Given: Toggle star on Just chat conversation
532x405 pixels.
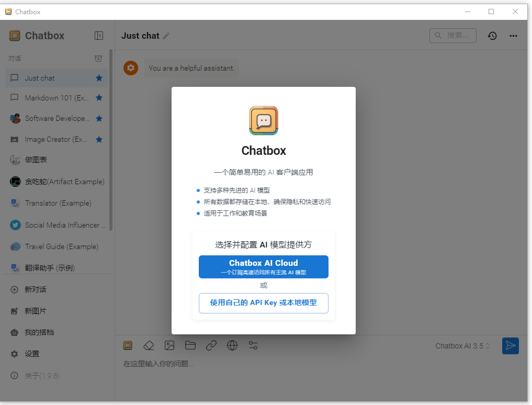Looking at the screenshot, I should pyautogui.click(x=99, y=78).
